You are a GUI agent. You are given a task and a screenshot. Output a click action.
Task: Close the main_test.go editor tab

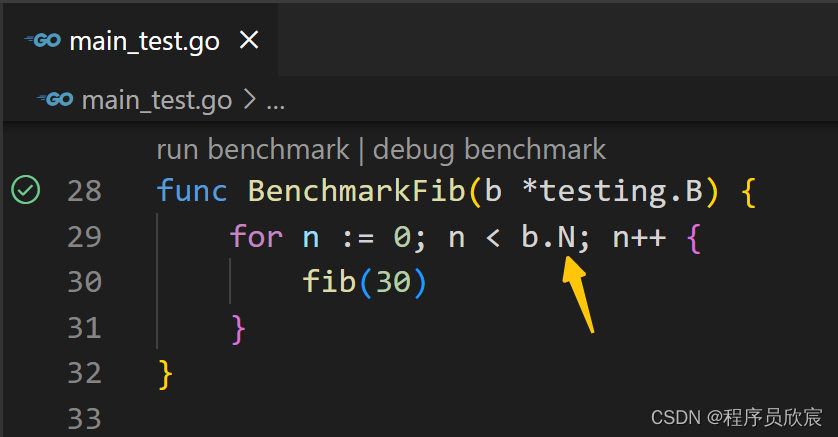[x=249, y=40]
